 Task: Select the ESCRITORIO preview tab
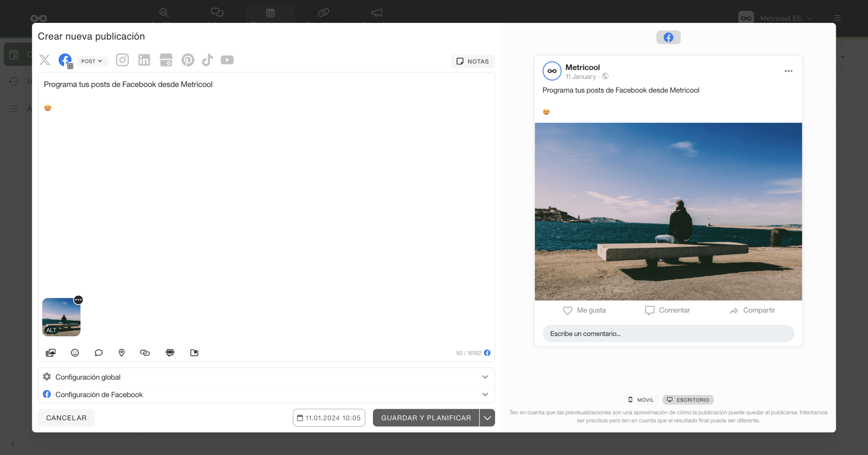click(687, 399)
